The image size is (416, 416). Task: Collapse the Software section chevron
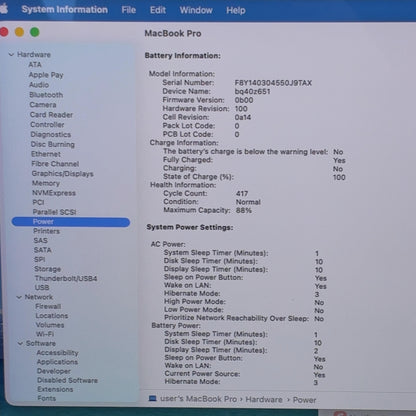pyautogui.click(x=20, y=343)
